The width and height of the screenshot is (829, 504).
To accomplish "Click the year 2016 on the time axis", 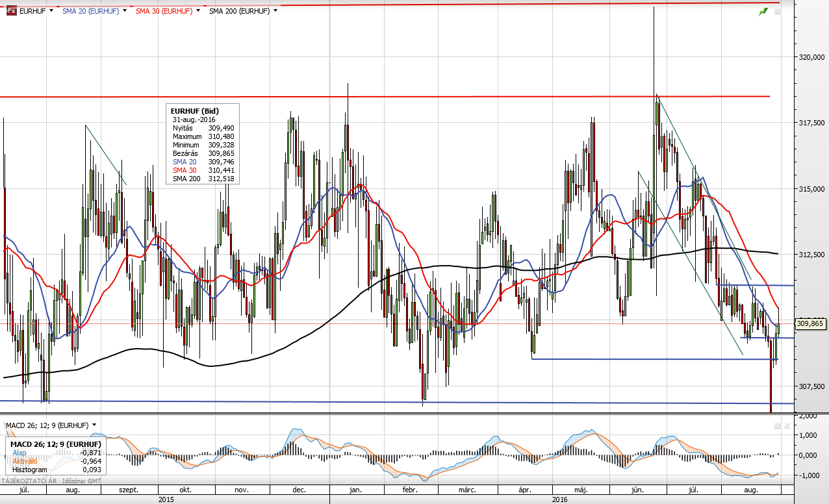I will point(559,500).
